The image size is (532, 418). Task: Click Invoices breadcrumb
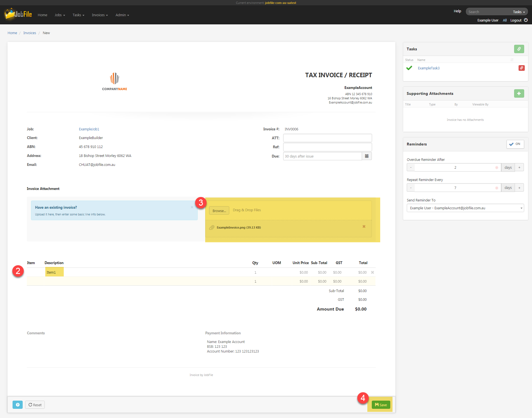pos(30,33)
